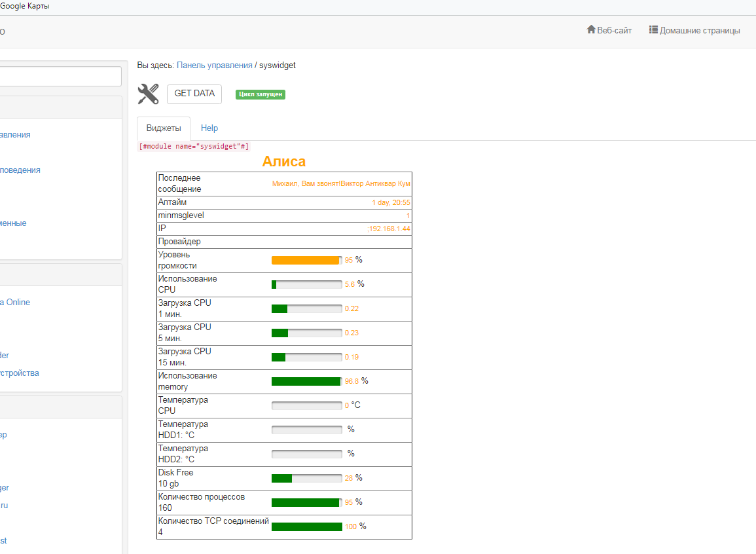The image size is (756, 554).
Task: Click the wrench and screwdriver settings icon
Action: [148, 94]
